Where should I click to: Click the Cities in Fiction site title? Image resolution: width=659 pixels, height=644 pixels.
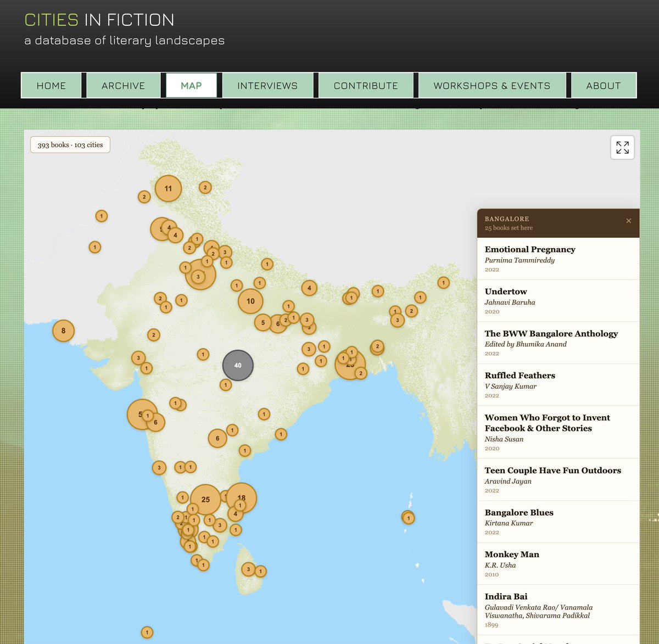(99, 20)
